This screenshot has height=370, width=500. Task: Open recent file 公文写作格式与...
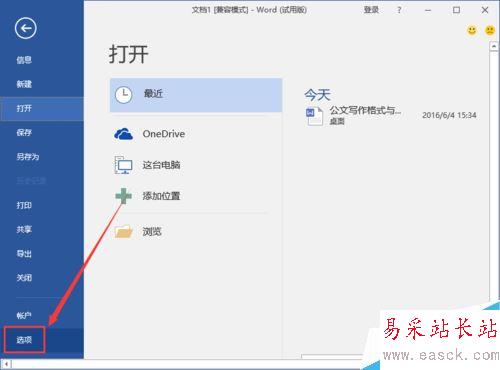click(365, 110)
